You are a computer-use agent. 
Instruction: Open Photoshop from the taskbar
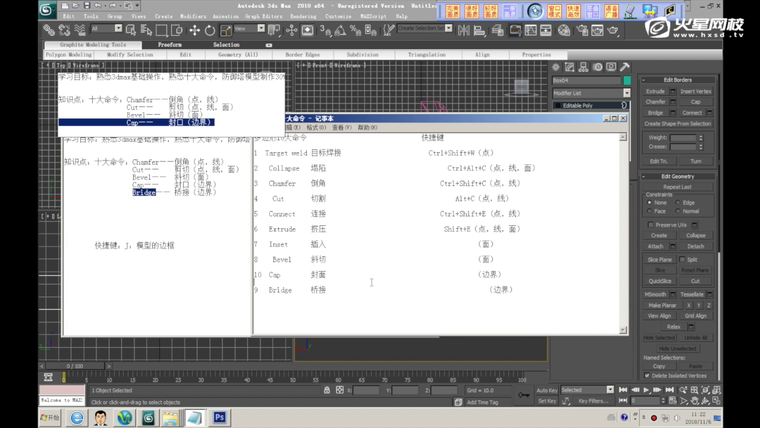[219, 418]
